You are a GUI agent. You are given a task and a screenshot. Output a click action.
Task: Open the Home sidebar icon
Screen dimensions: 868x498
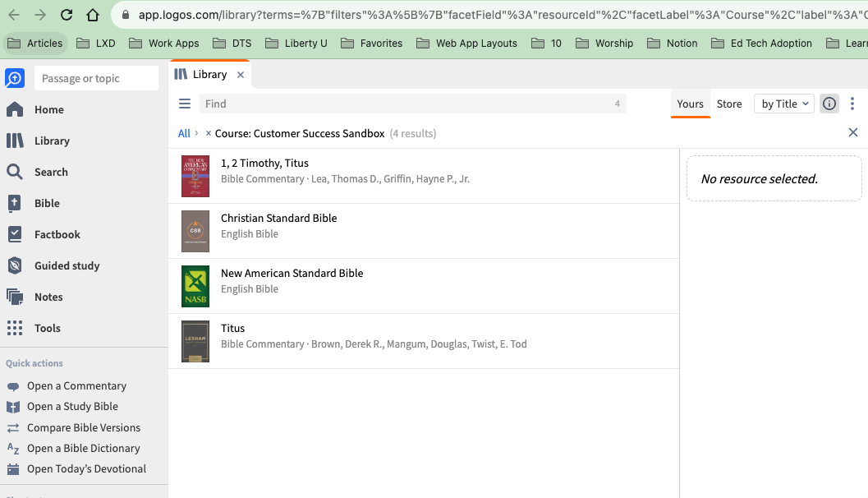point(15,109)
